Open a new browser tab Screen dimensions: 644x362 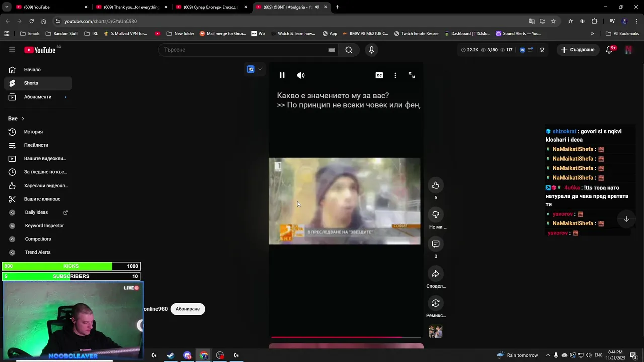337,7
